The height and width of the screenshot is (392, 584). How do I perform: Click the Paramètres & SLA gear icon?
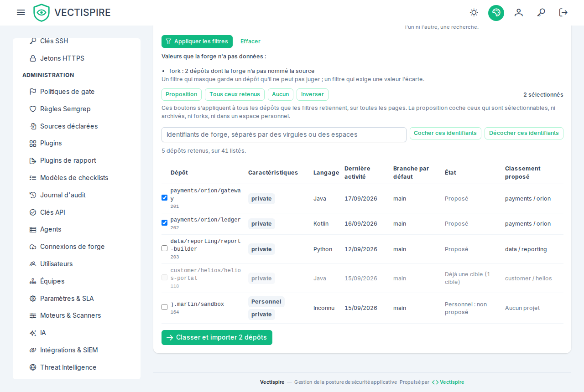click(33, 299)
